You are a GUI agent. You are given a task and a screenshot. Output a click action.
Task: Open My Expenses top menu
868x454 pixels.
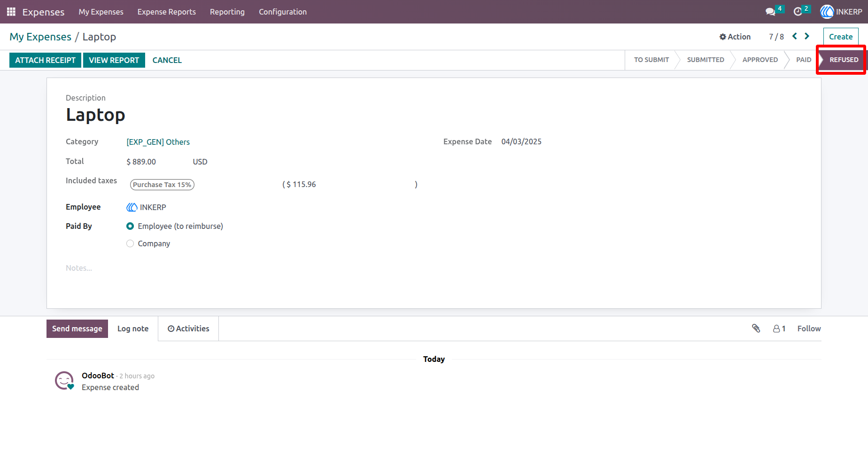click(101, 12)
